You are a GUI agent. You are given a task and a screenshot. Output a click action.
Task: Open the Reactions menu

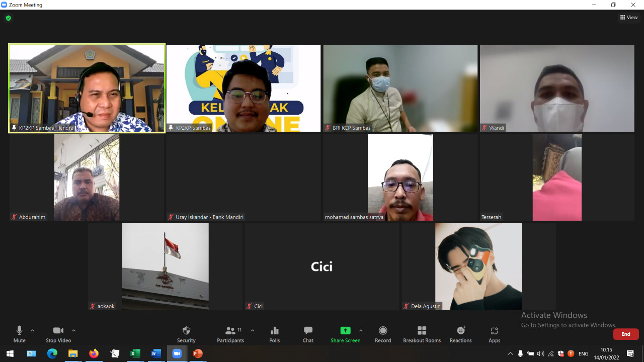[x=460, y=331]
